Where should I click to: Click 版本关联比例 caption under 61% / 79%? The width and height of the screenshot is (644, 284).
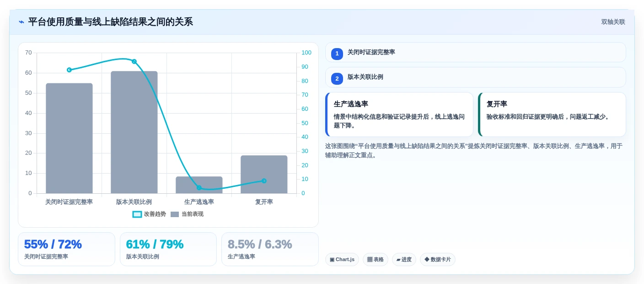[143, 257]
